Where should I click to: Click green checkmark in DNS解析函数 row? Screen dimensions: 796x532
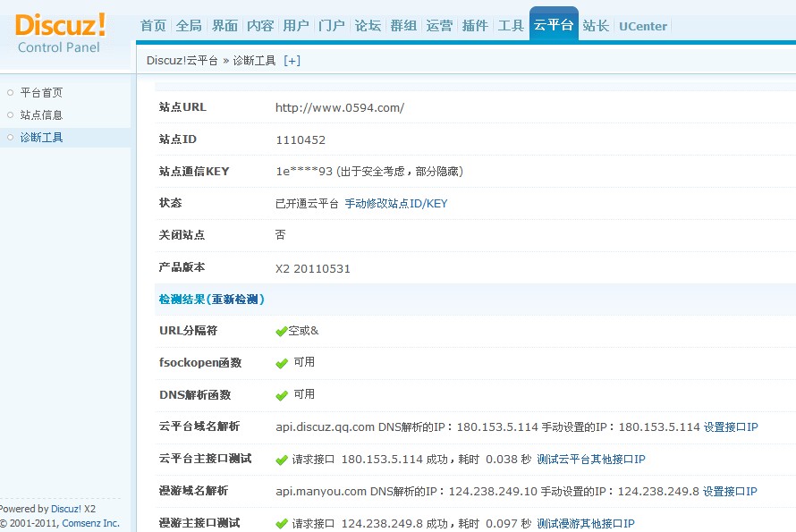point(281,395)
